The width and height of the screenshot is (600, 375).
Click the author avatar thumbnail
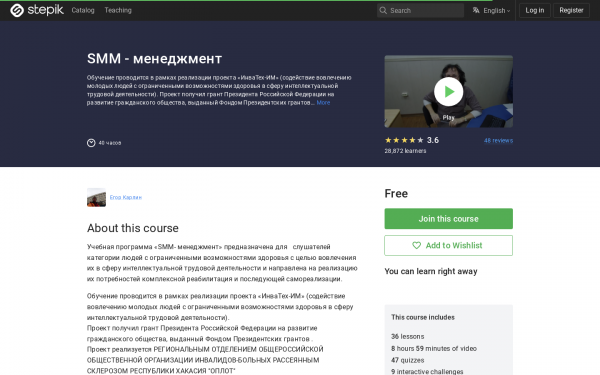tap(96, 197)
